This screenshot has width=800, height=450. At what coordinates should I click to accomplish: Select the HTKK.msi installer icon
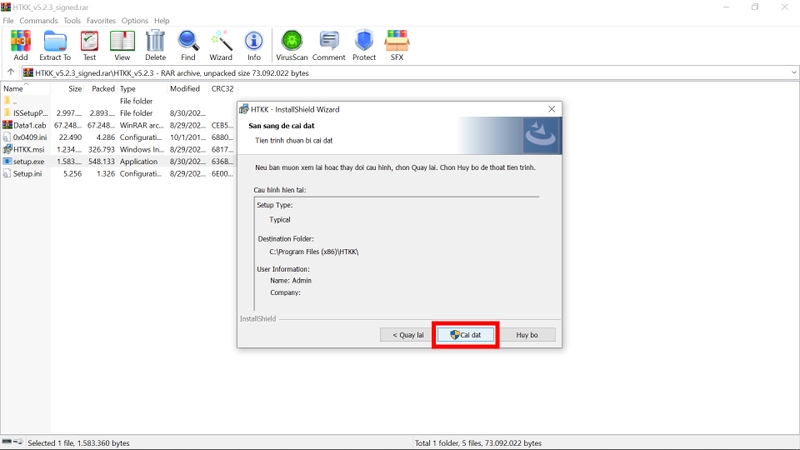point(7,149)
